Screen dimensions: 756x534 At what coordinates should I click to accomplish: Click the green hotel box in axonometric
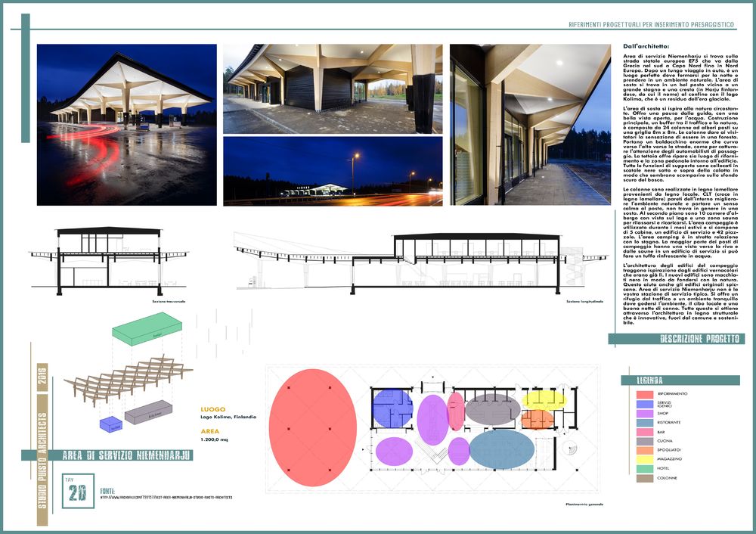tap(147, 328)
